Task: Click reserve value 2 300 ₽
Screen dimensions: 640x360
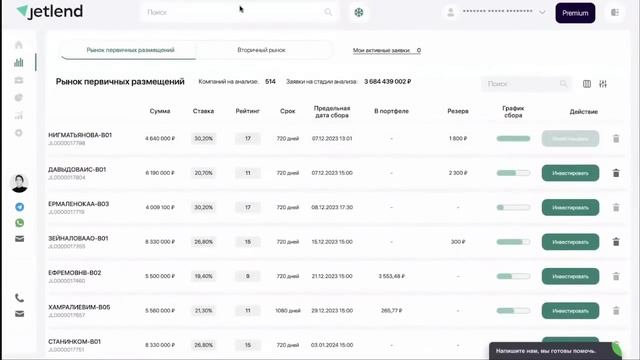Action: click(458, 173)
